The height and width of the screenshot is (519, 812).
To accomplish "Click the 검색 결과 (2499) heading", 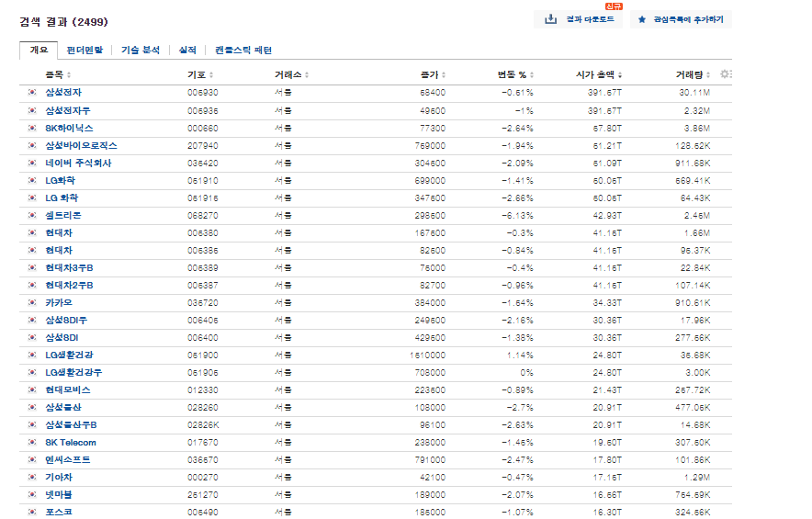I will click(63, 22).
